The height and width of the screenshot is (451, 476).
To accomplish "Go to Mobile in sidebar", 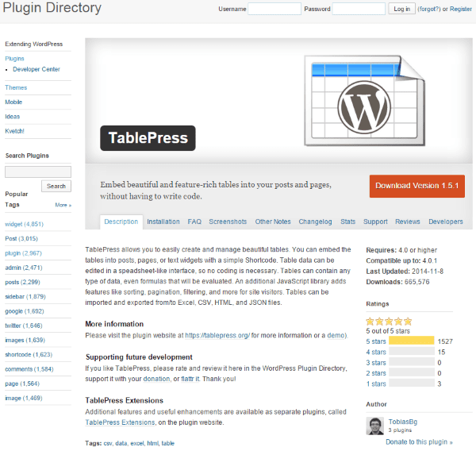I will click(x=13, y=102).
